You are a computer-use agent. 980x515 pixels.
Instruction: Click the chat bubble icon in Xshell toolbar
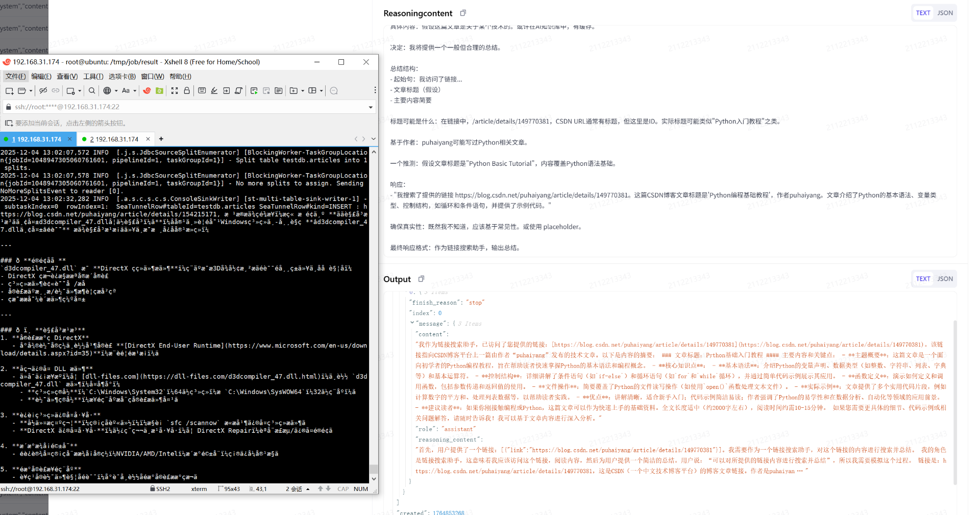click(334, 91)
